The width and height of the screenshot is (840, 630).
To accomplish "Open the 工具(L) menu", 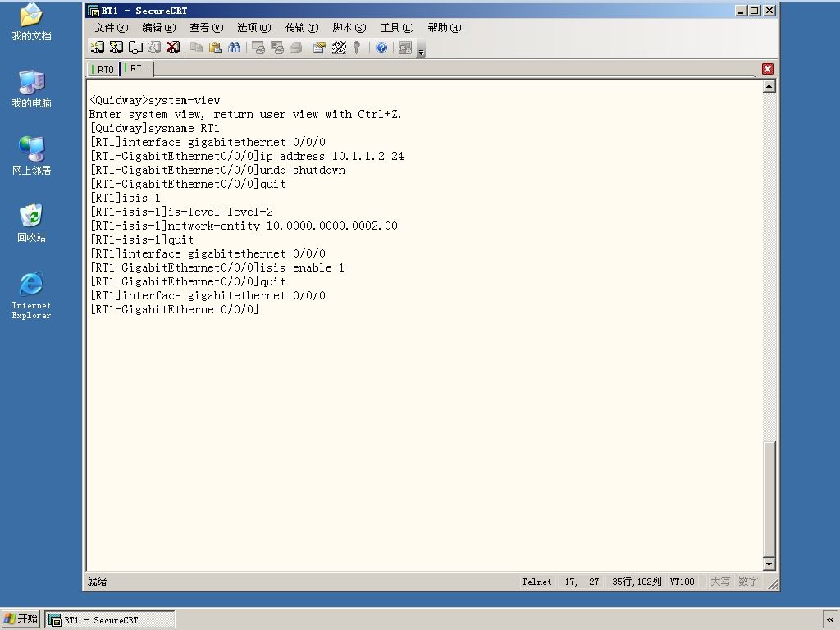I will (397, 28).
